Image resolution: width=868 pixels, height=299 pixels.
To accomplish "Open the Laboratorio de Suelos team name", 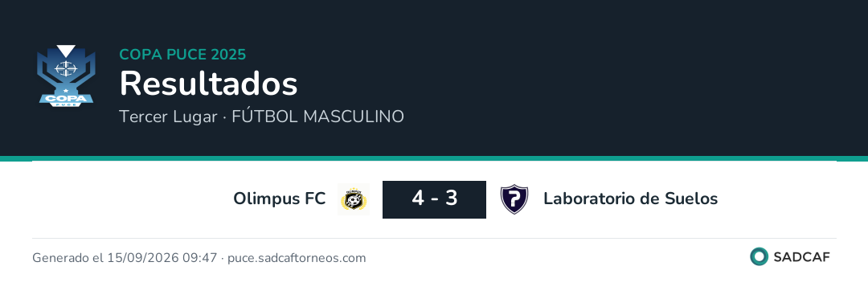I will tap(631, 199).
